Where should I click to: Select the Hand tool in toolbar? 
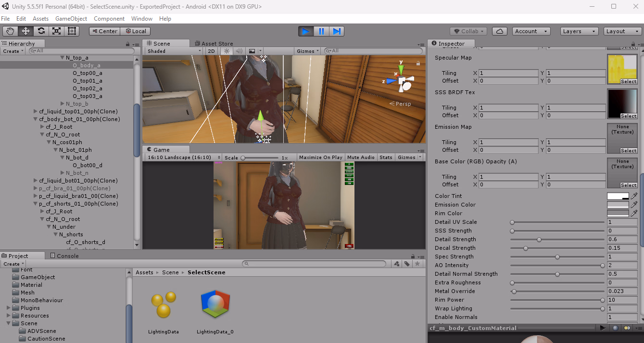[x=10, y=31]
